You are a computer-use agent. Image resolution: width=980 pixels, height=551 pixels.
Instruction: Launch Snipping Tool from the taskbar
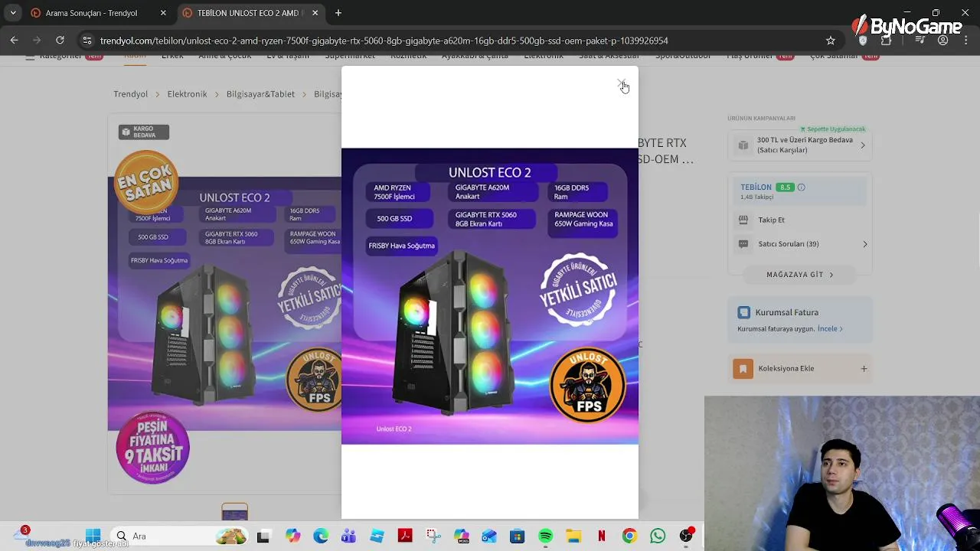(433, 536)
